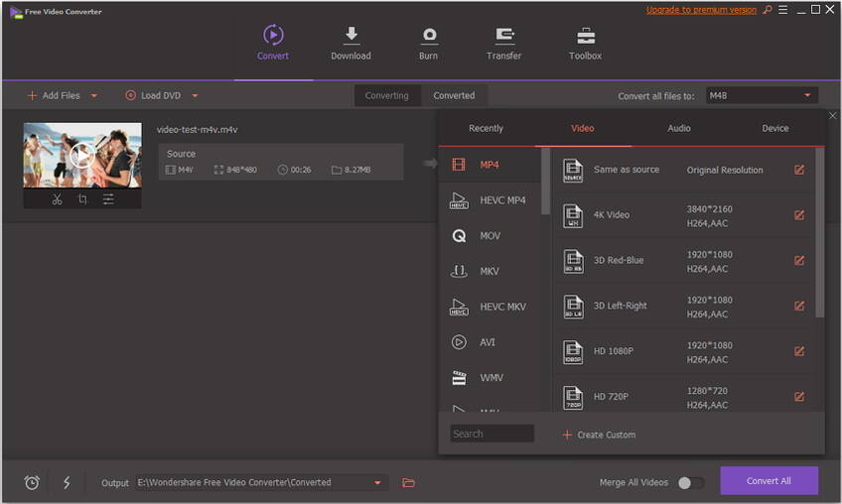
Task: Choose the 3D Red-Blue preset
Action: click(x=682, y=260)
